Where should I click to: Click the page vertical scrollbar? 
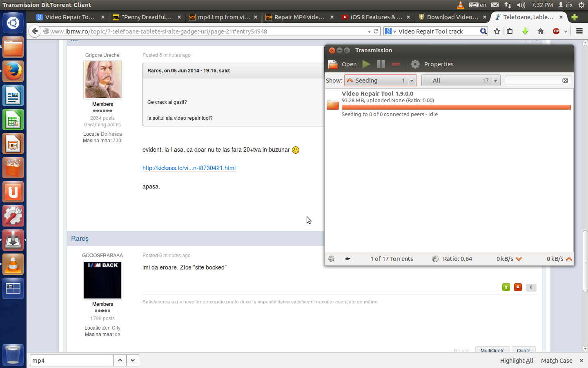[585, 262]
